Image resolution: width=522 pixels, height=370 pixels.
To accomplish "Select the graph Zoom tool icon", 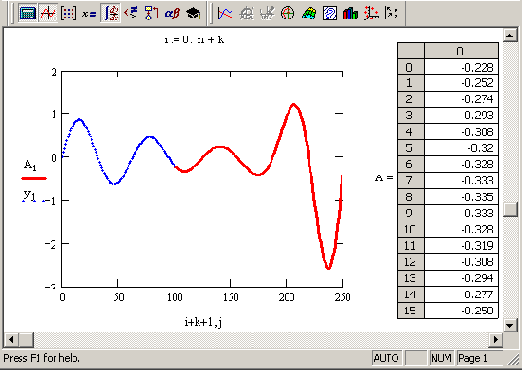I will tap(246, 13).
